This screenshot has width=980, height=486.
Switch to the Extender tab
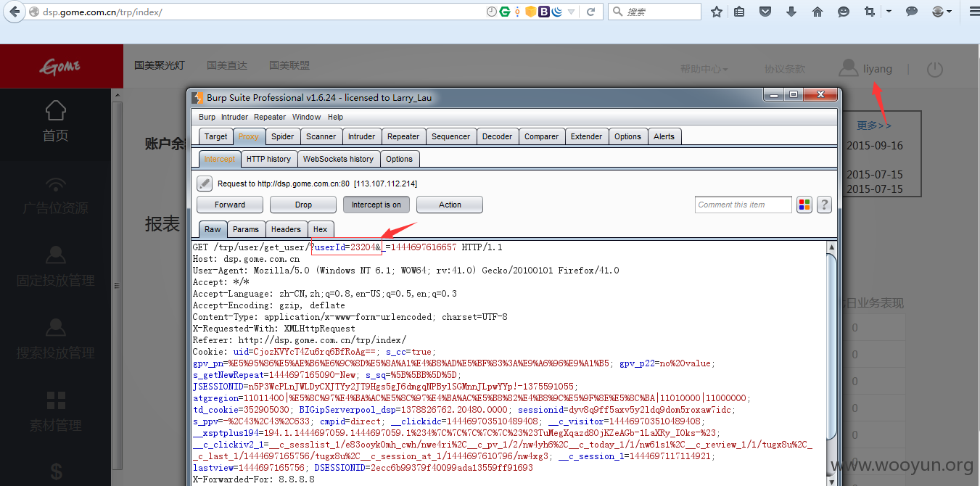pyautogui.click(x=586, y=136)
